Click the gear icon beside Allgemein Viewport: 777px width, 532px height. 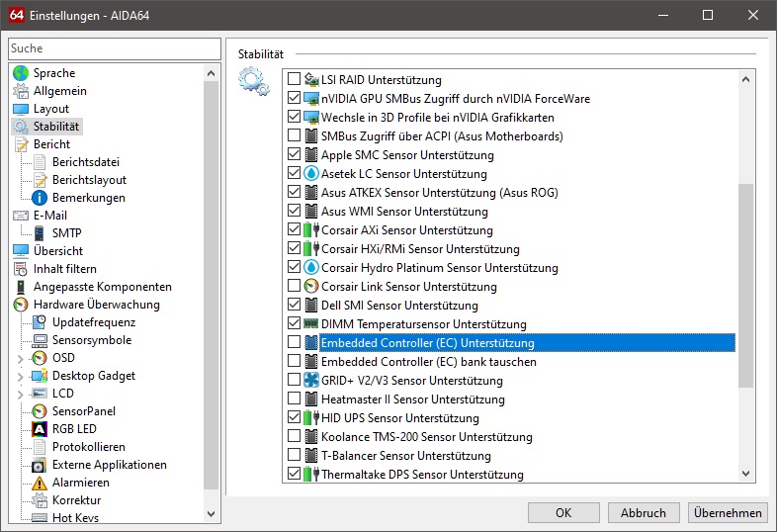[x=21, y=91]
